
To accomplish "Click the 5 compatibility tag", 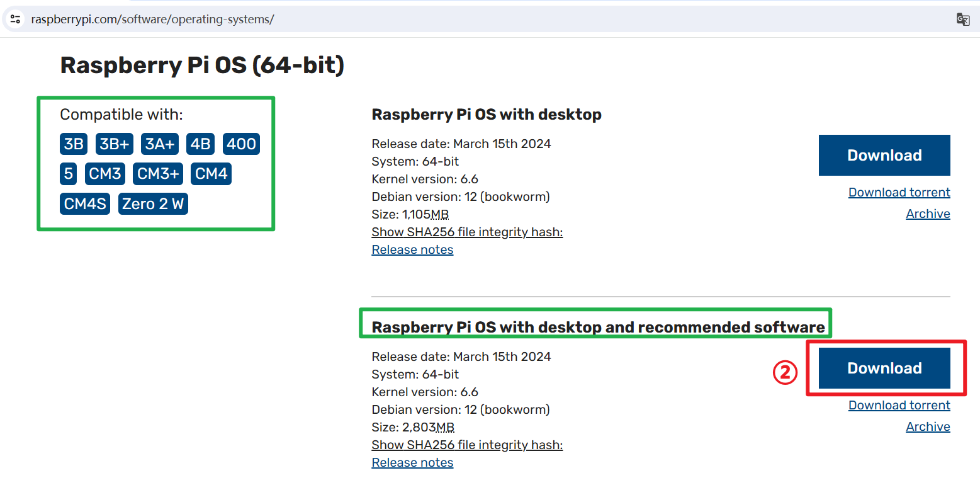I will pyautogui.click(x=69, y=173).
